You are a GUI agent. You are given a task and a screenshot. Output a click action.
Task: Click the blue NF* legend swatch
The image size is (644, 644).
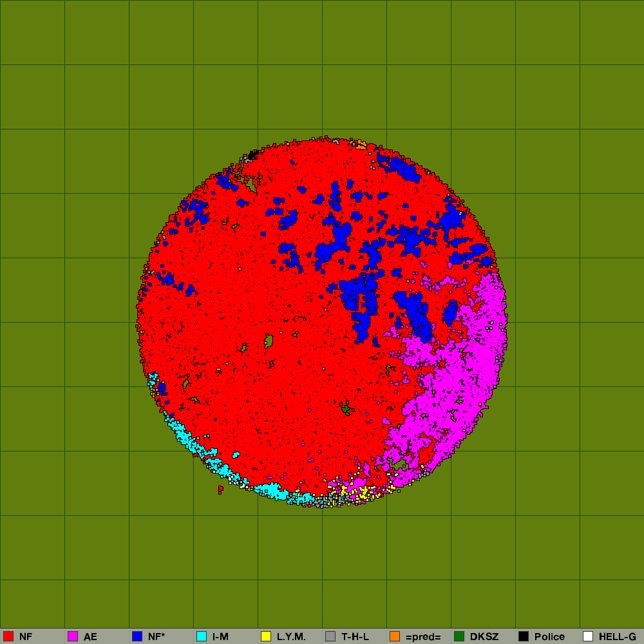(x=137, y=636)
